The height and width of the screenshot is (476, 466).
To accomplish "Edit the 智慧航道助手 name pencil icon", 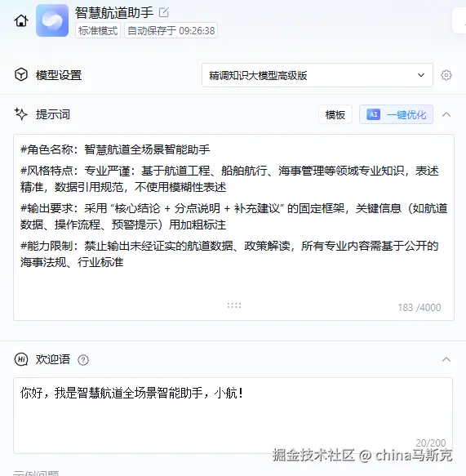I will tap(164, 12).
